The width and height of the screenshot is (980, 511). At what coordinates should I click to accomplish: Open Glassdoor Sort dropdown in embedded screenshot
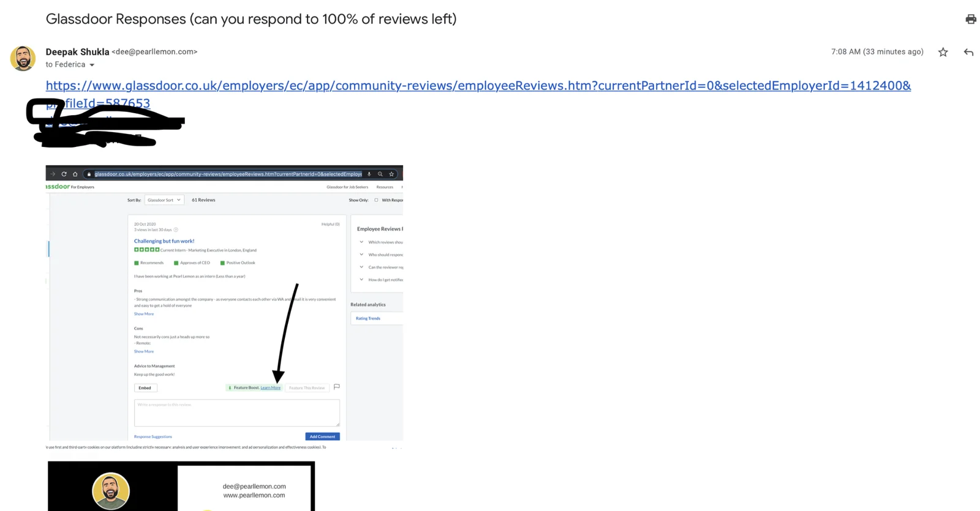pyautogui.click(x=164, y=200)
